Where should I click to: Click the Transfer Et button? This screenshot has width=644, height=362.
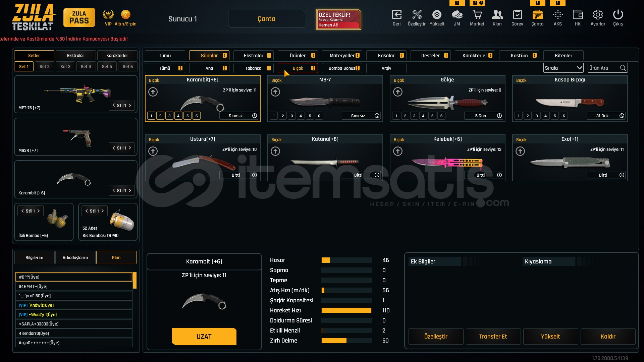pyautogui.click(x=493, y=337)
